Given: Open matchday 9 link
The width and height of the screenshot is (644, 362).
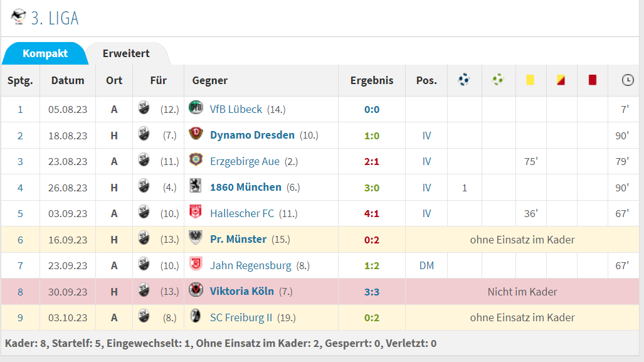Looking at the screenshot, I should [x=20, y=317].
